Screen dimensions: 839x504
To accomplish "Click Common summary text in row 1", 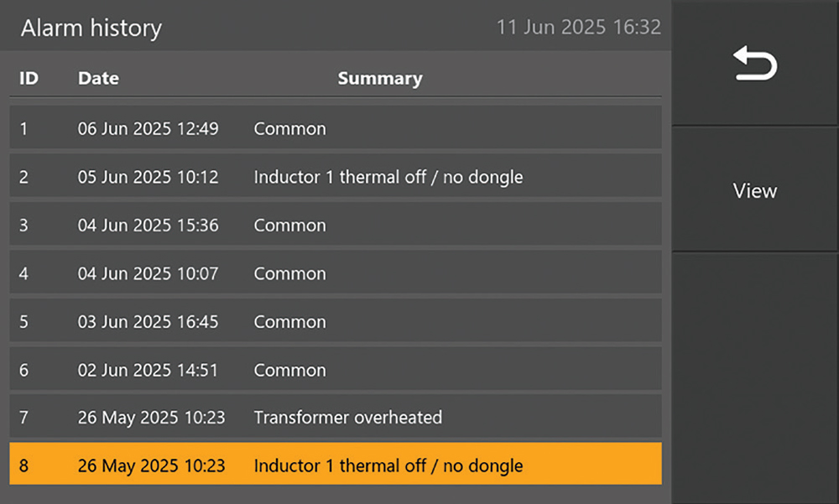I will pyautogui.click(x=289, y=128).
